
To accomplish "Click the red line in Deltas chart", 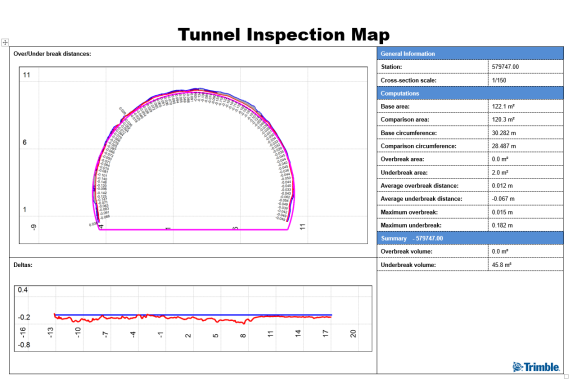I will pos(193,319).
